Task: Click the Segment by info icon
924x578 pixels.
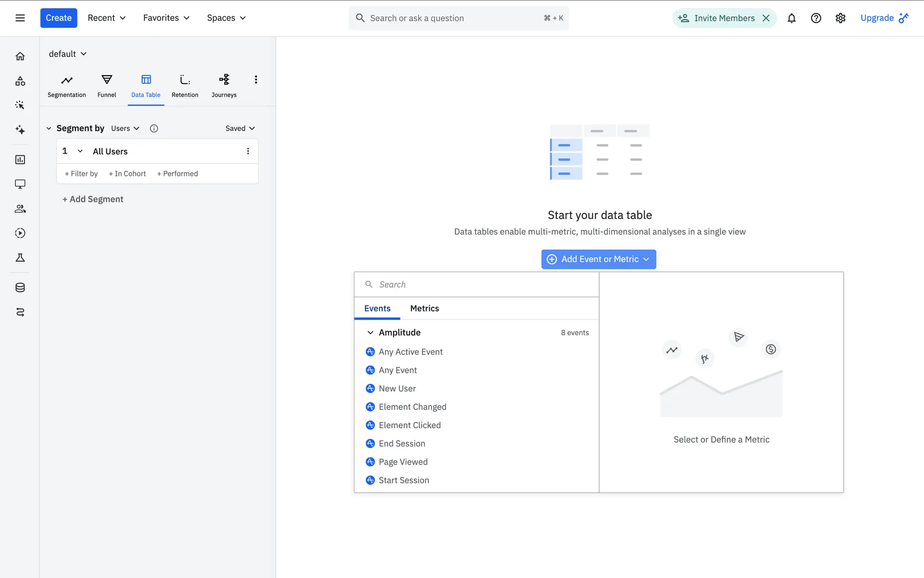Action: click(x=154, y=128)
